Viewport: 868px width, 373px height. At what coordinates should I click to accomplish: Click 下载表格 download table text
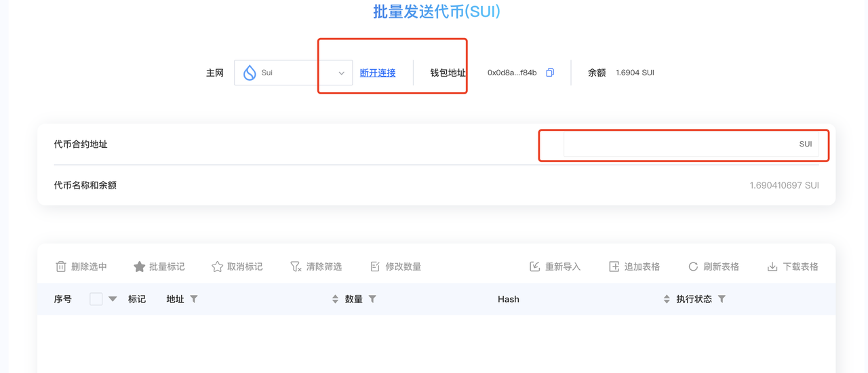(x=801, y=267)
